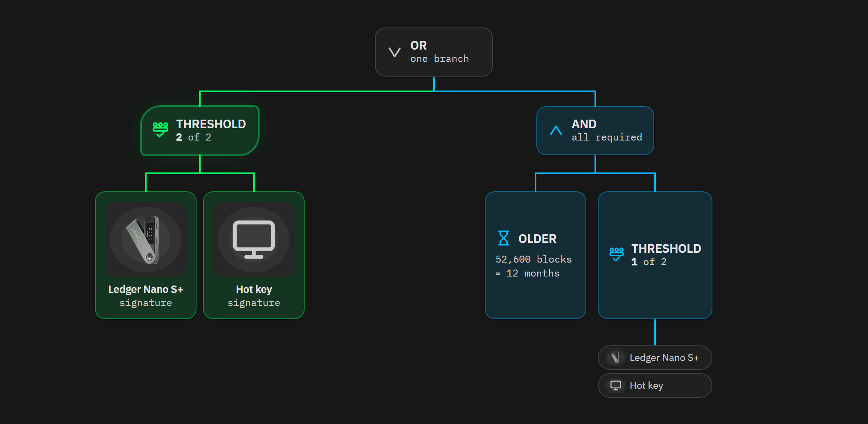This screenshot has height=424, width=868.
Task: Click the 'all required' subtitle
Action: 607,137
